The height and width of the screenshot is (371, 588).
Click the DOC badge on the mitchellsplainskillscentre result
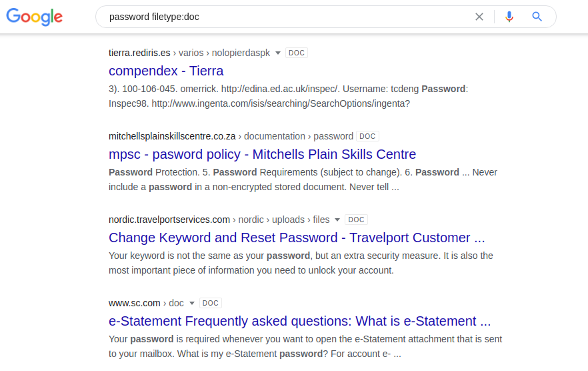(x=367, y=137)
